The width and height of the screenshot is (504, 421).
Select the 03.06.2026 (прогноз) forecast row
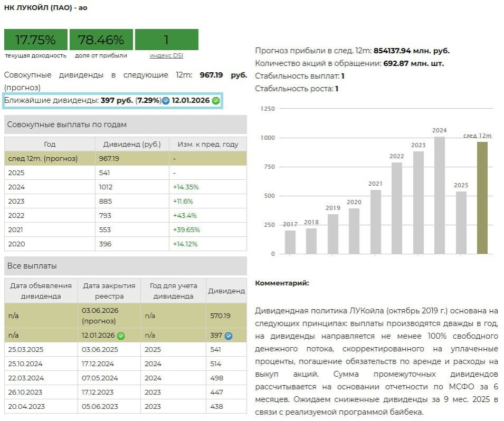click(x=125, y=315)
